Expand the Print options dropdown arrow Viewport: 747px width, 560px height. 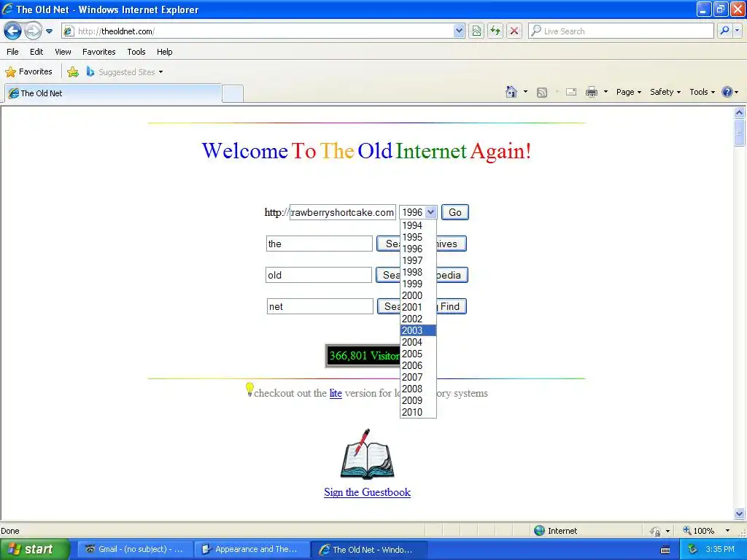(605, 92)
